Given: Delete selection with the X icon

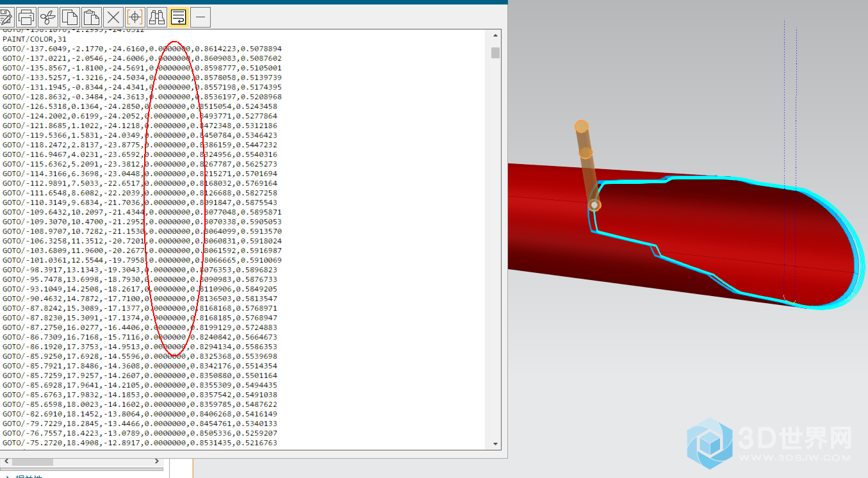Looking at the screenshot, I should click(x=113, y=17).
